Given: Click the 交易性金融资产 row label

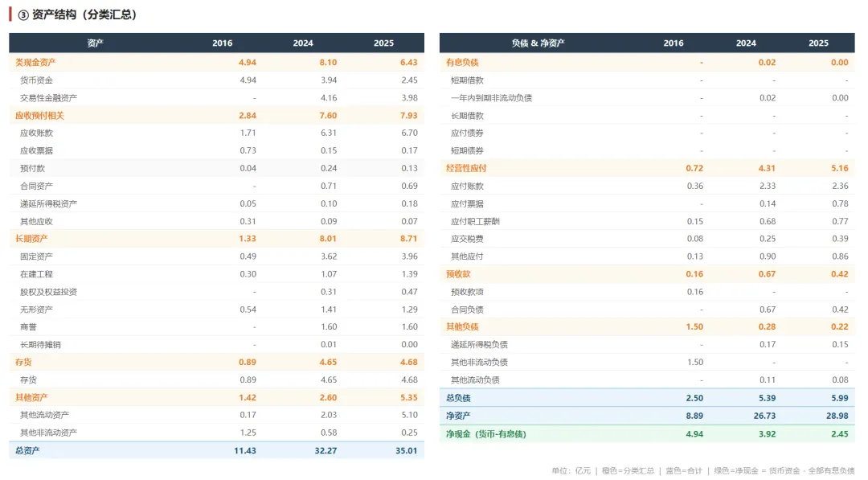Looking at the screenshot, I should coord(48,98).
